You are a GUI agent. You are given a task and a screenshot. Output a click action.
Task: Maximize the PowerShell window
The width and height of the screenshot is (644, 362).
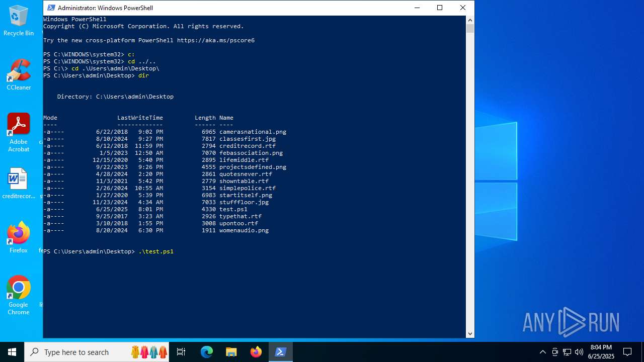point(440,8)
